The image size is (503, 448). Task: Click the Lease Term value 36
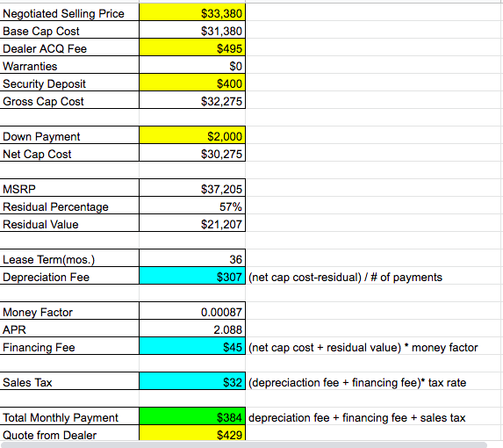coord(192,258)
